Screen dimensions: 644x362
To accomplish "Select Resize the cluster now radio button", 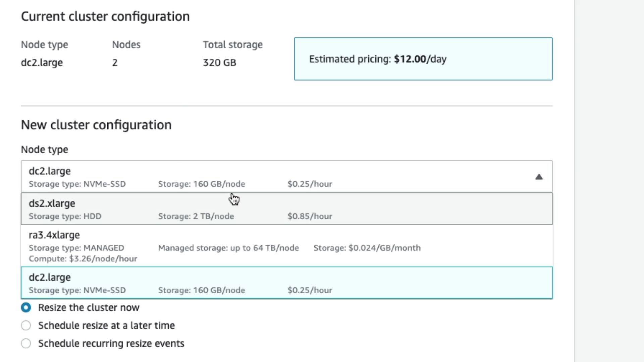I will 26,307.
